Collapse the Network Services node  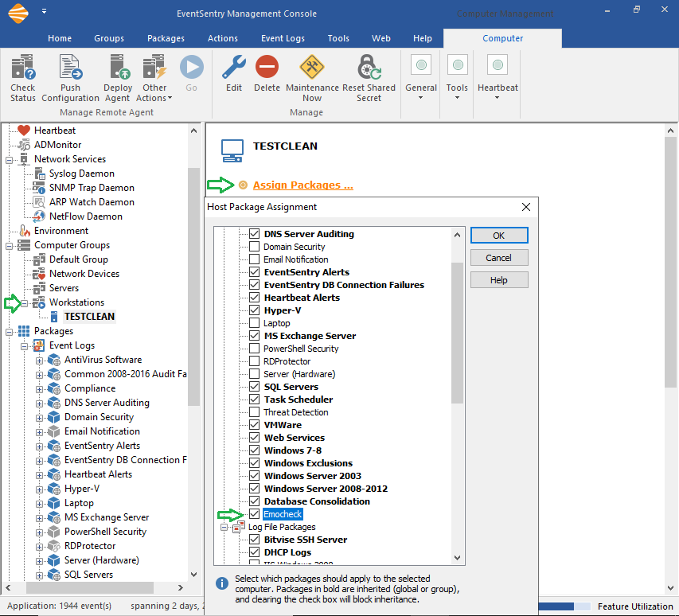pyautogui.click(x=9, y=160)
